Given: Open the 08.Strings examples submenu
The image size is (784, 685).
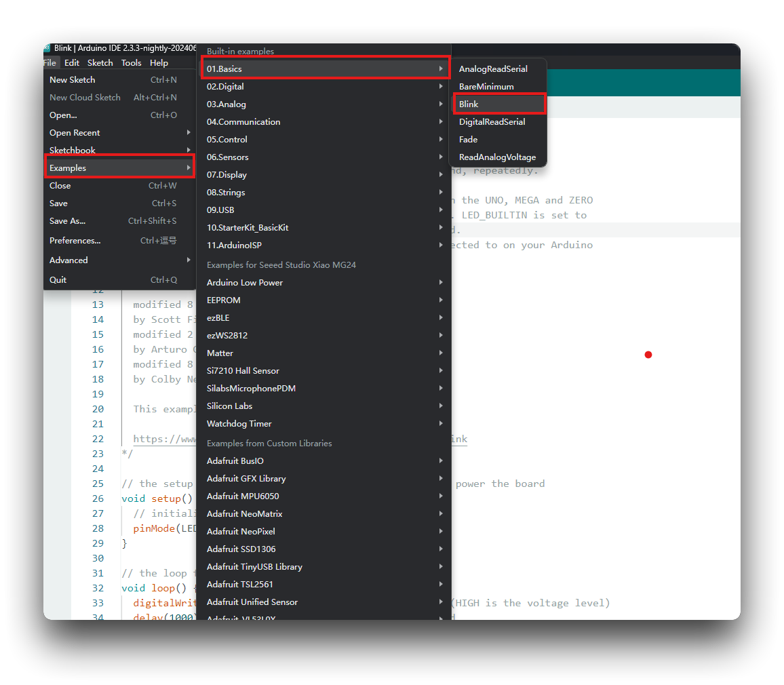Looking at the screenshot, I should pos(324,193).
